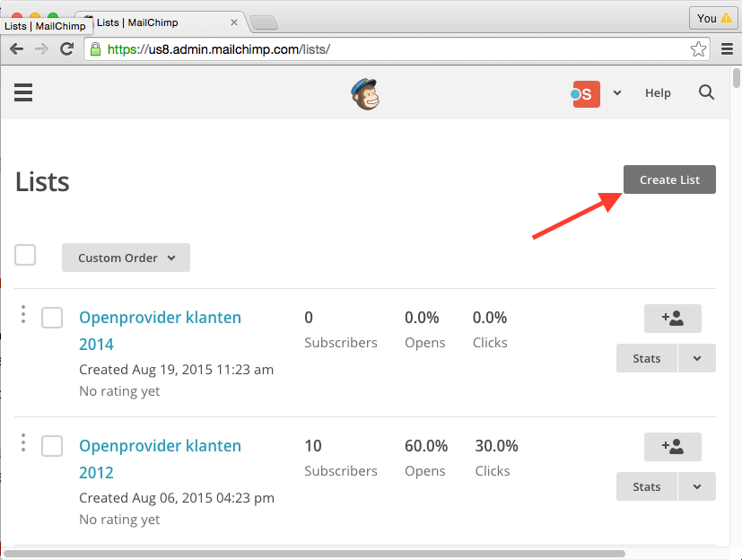Expand the account dropdown chevron beside avatar
Screen dimensions: 742x560
pos(617,92)
